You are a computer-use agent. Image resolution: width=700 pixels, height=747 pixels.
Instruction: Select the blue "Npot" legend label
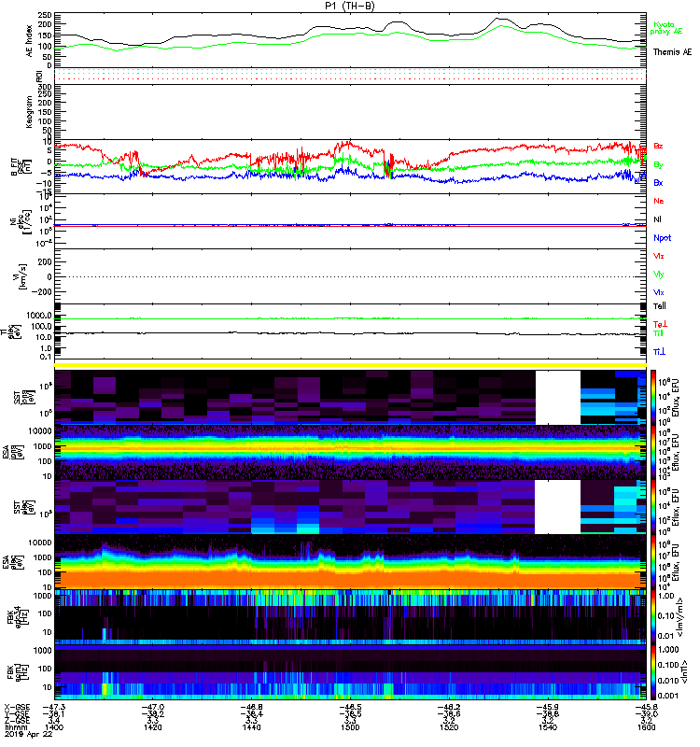[663, 238]
